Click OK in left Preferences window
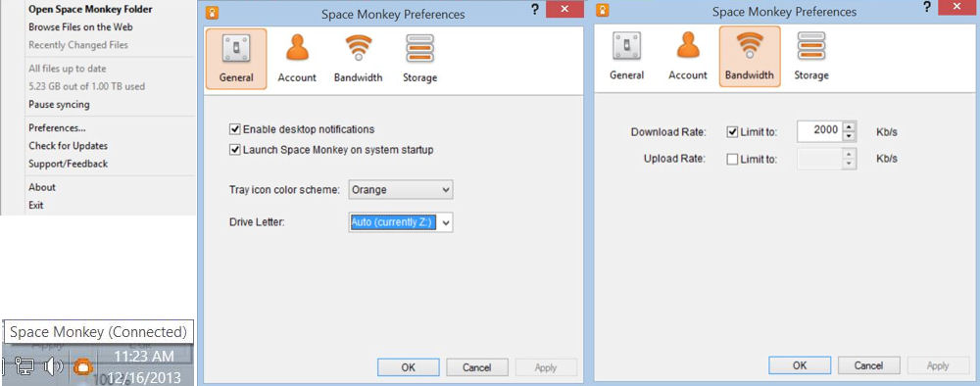This screenshot has width=980, height=386. [408, 367]
